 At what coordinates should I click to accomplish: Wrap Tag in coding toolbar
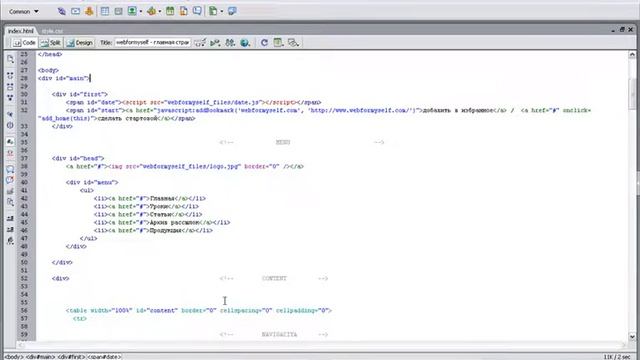(x=10, y=191)
